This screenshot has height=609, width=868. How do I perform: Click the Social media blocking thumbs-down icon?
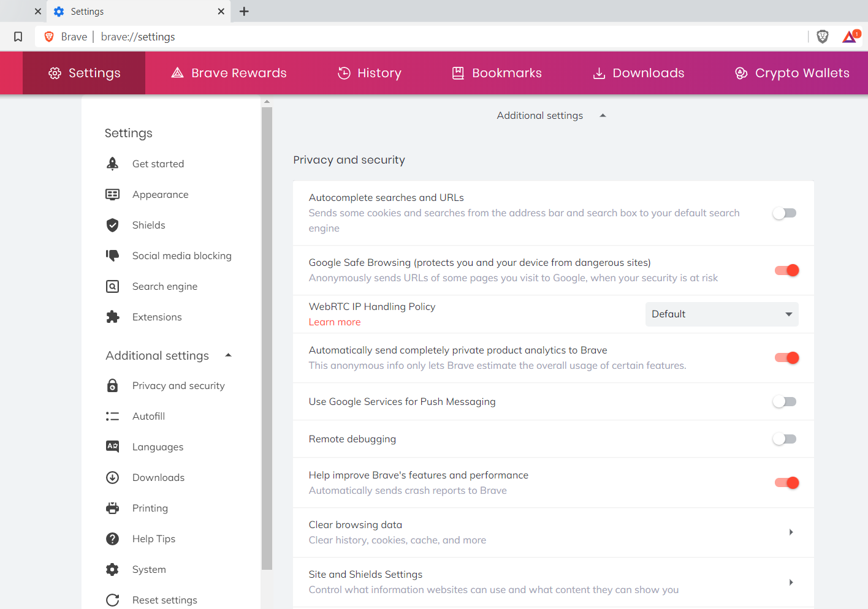point(113,255)
